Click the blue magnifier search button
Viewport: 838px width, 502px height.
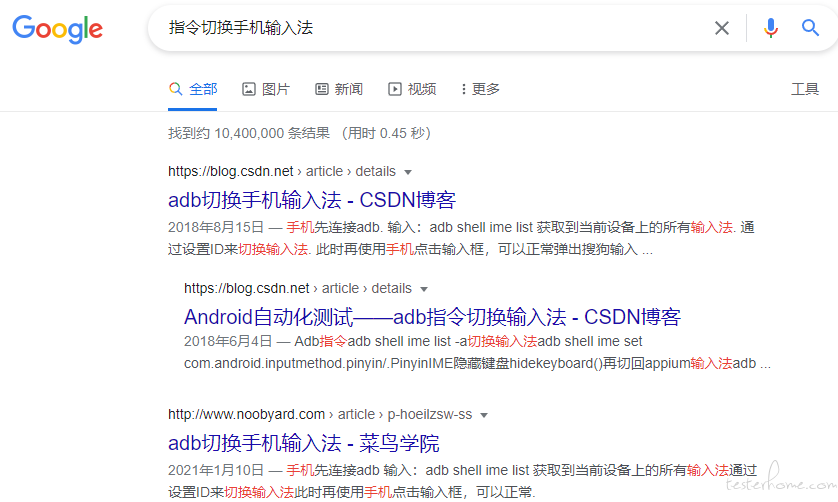tap(810, 27)
